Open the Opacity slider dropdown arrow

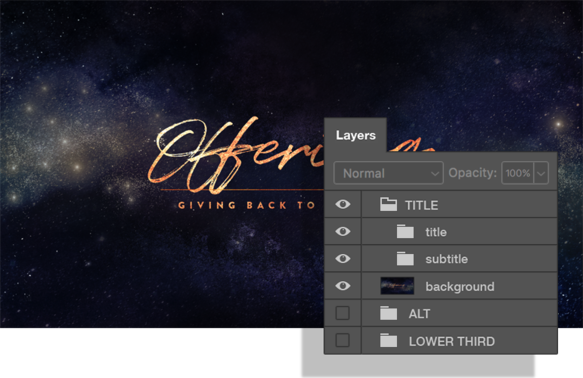[x=541, y=173]
